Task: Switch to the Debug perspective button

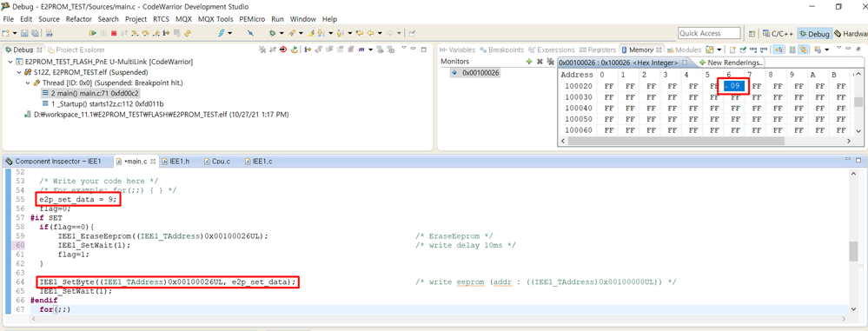Action: click(x=814, y=33)
